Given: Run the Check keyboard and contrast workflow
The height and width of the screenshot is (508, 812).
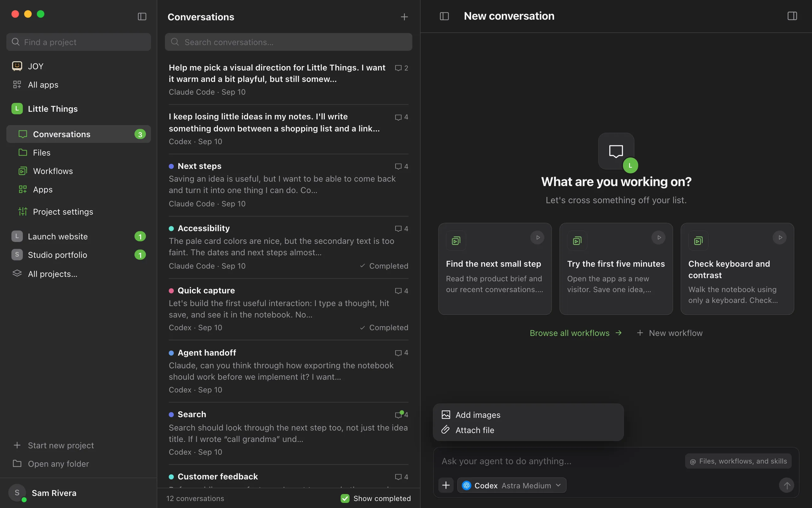Looking at the screenshot, I should coord(780,237).
